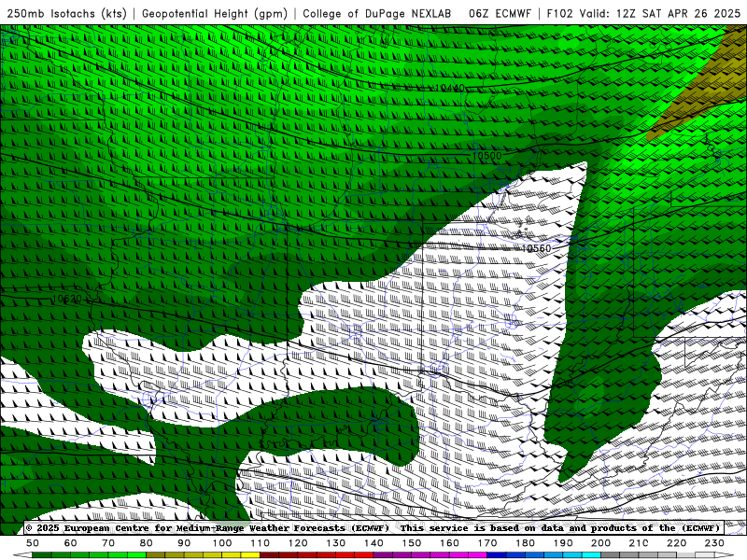Image resolution: width=747 pixels, height=560 pixels.
Task: Click the '150' value on the color scale
Action: (x=412, y=543)
